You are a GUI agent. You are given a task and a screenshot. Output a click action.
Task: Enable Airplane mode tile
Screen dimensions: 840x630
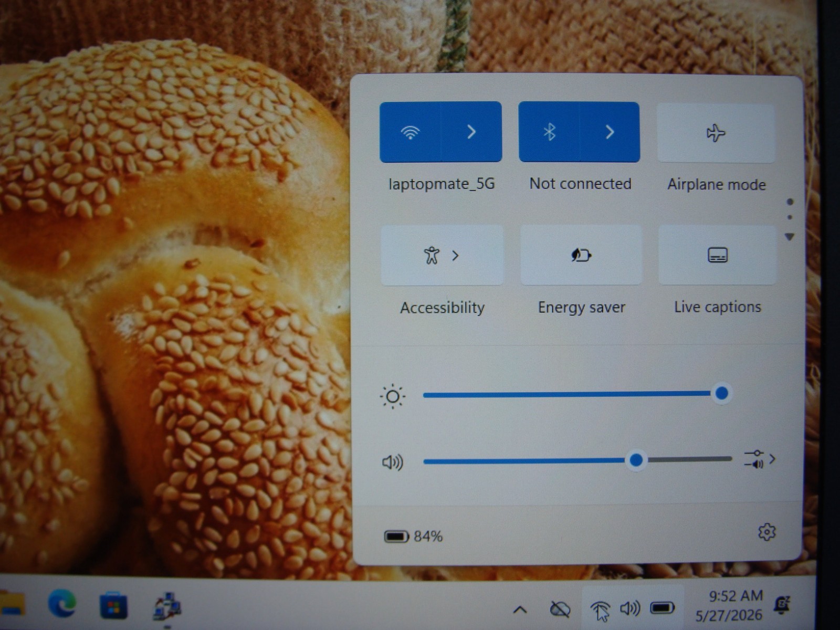point(716,133)
